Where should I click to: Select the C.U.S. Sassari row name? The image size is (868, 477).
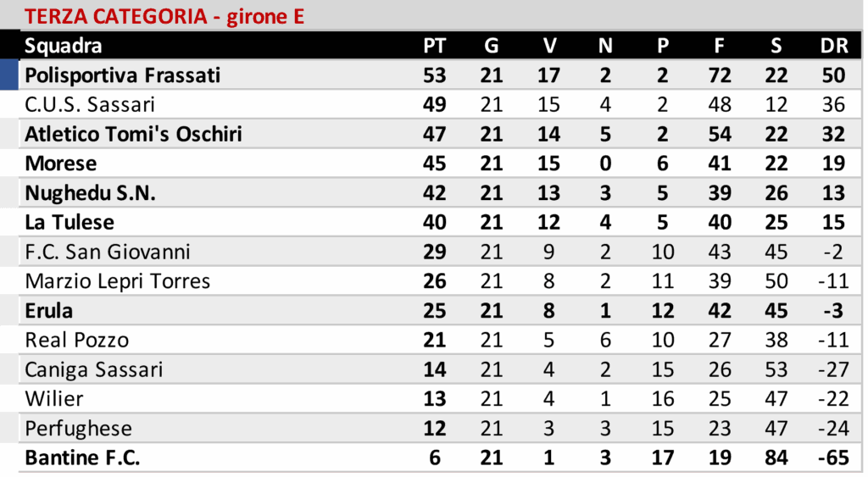(90, 105)
